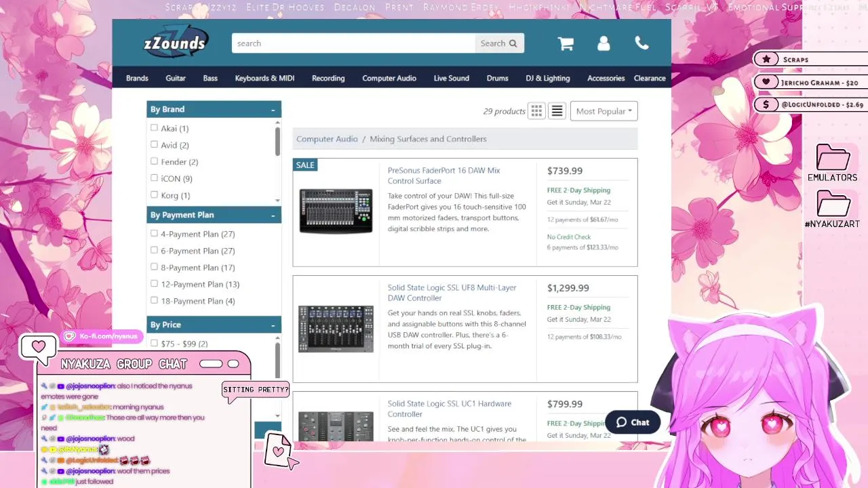Enable the 12-Payment Plan filter

click(154, 283)
